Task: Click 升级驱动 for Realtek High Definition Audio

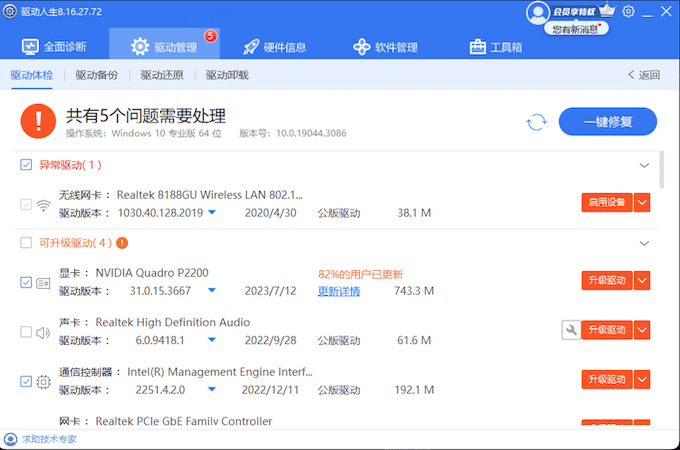Action: [x=607, y=330]
